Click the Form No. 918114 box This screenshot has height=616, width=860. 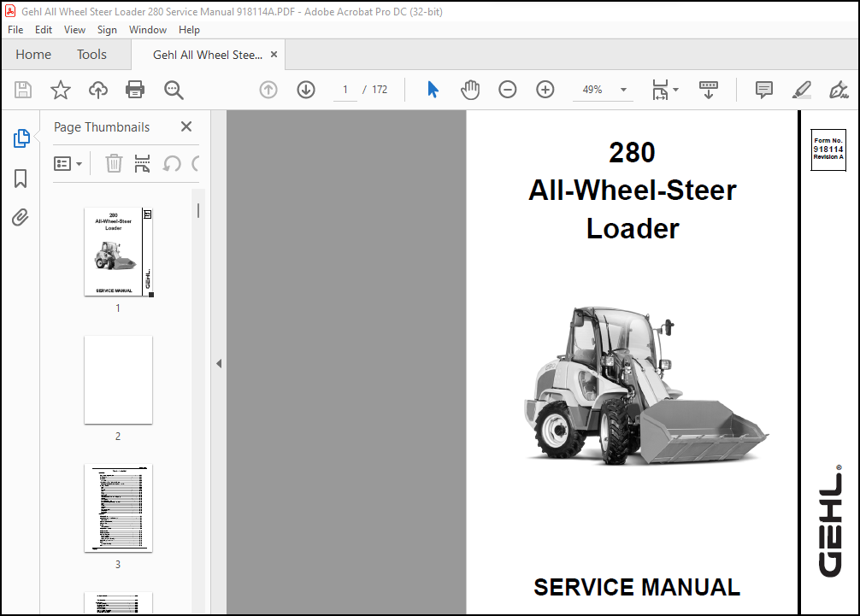click(828, 149)
